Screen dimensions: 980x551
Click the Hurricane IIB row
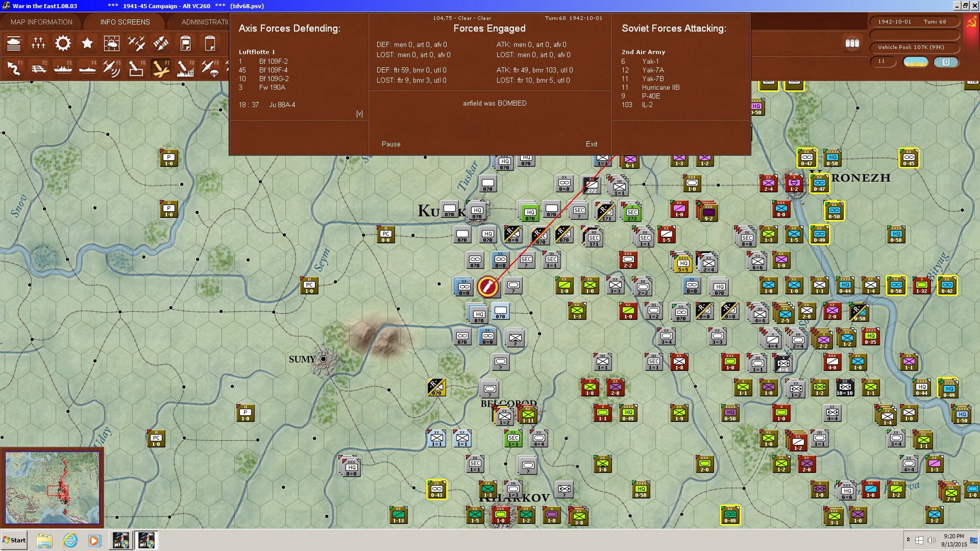(x=651, y=87)
